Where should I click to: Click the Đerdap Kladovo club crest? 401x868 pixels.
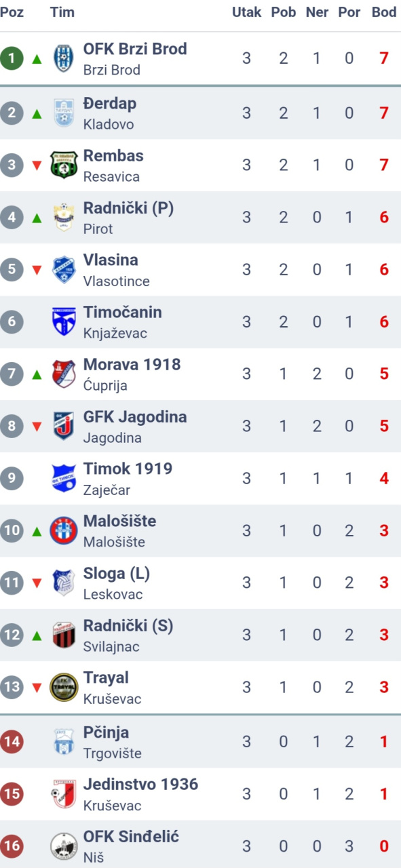(x=64, y=113)
